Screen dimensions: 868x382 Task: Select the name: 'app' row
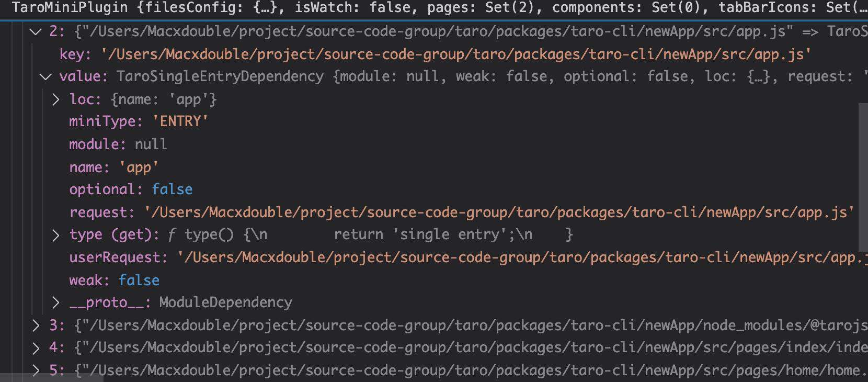pyautogui.click(x=114, y=167)
